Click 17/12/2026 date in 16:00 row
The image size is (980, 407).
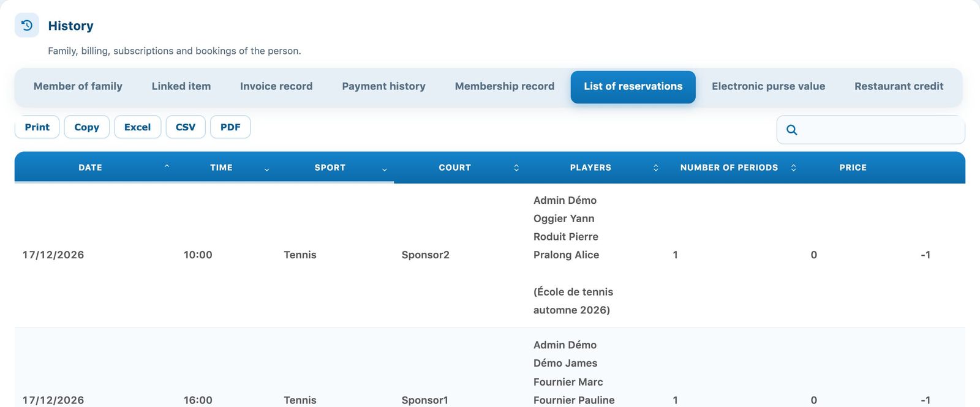(x=53, y=400)
